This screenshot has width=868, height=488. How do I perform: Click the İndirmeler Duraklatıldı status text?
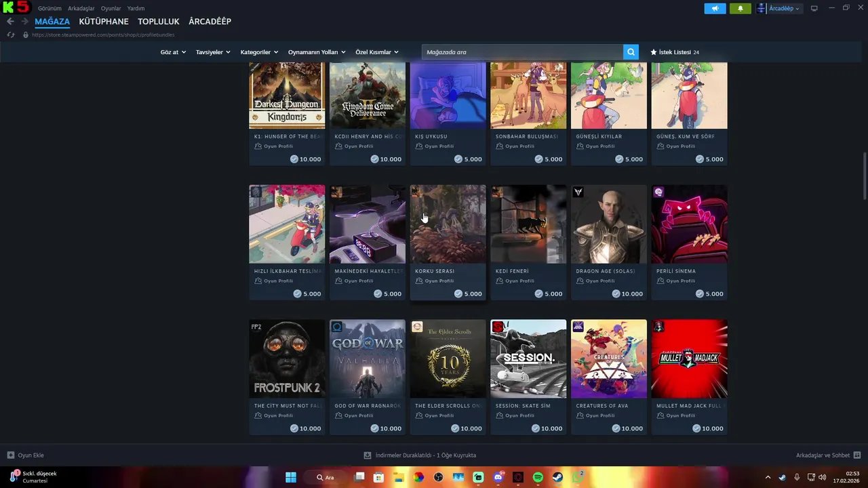425,455
